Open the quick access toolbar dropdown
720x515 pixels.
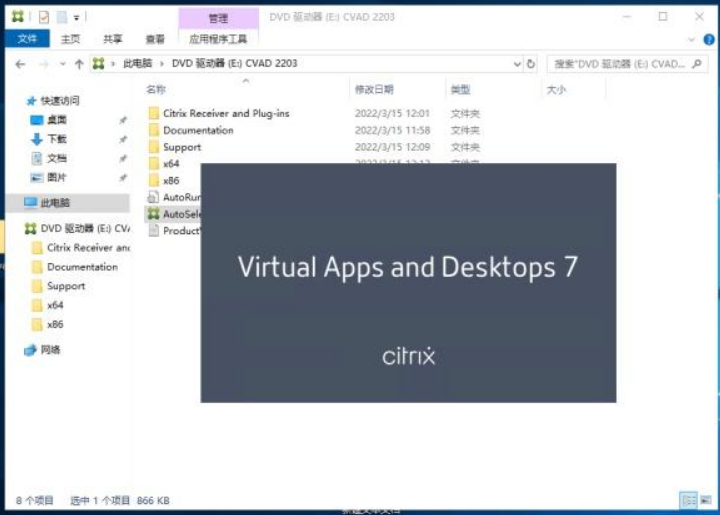tap(76, 18)
